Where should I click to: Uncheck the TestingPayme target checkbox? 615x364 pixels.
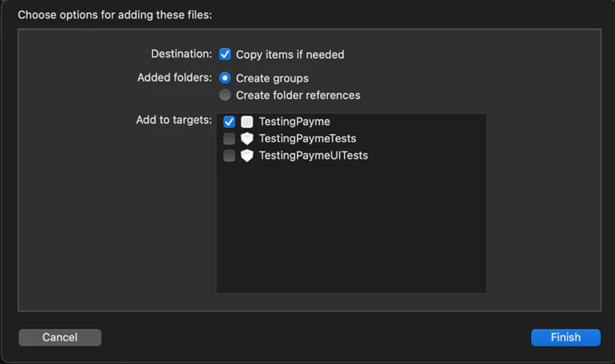coord(229,122)
